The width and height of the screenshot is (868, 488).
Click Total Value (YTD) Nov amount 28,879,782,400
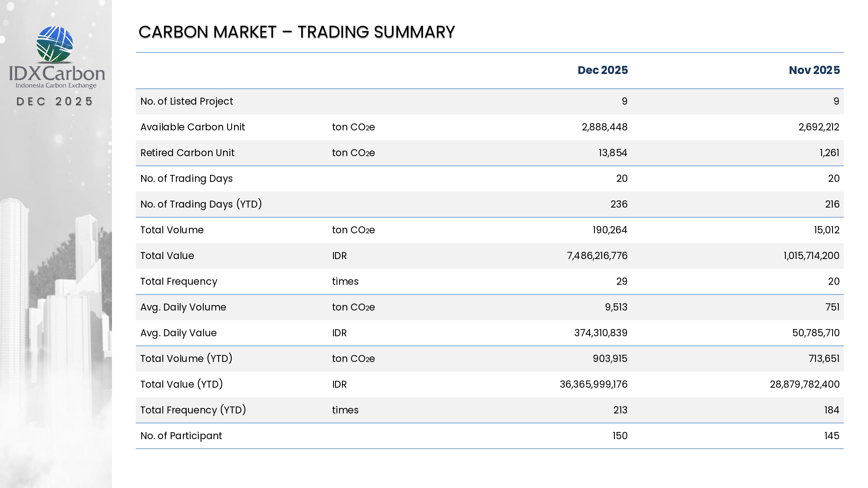805,384
